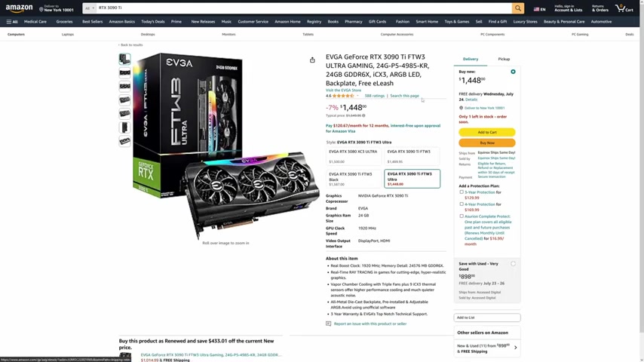The image size is (644, 362).
Task: Click the report issue icon
Action: 328,324
